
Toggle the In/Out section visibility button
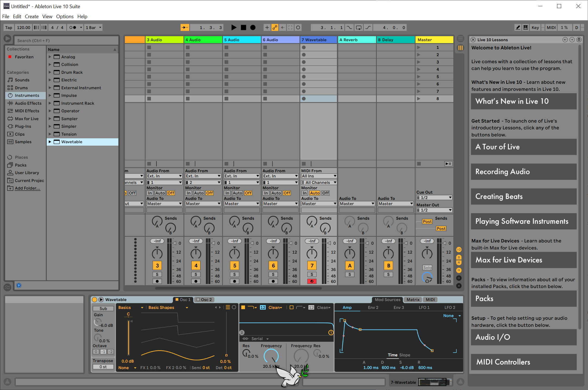pyautogui.click(x=459, y=250)
